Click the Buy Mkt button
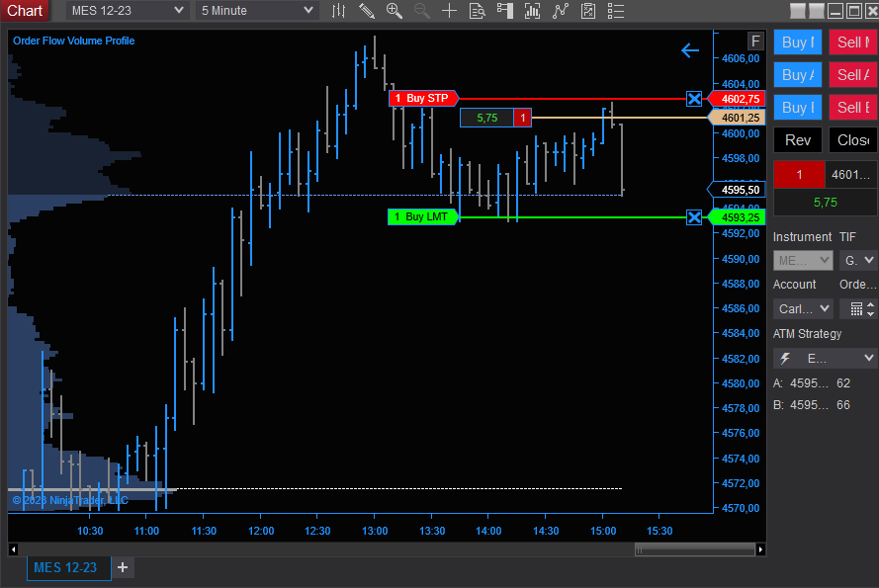The image size is (879, 588). click(798, 42)
